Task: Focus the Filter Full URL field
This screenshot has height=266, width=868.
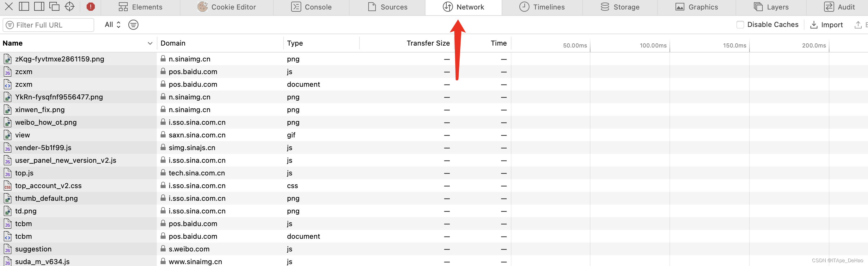Action: (48, 25)
